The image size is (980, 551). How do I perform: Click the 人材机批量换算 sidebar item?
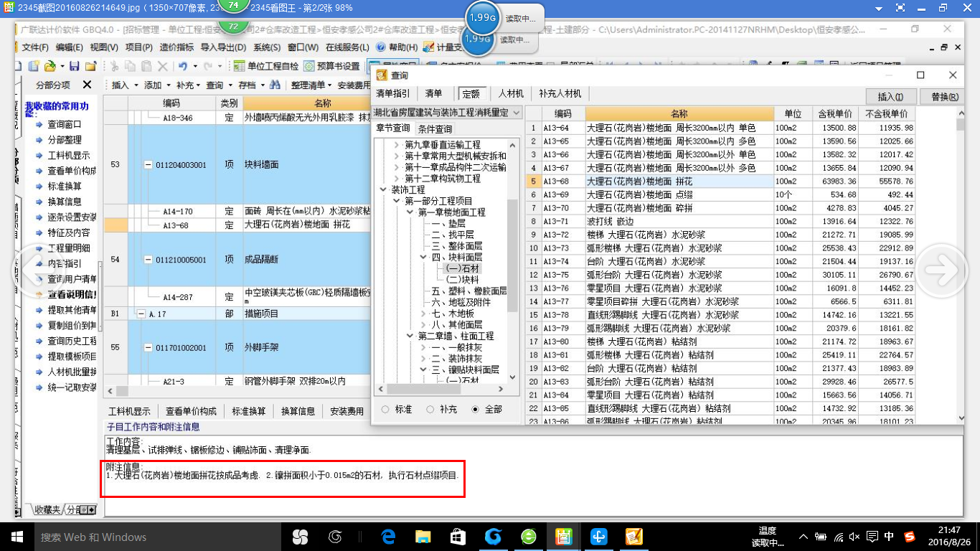(x=72, y=372)
